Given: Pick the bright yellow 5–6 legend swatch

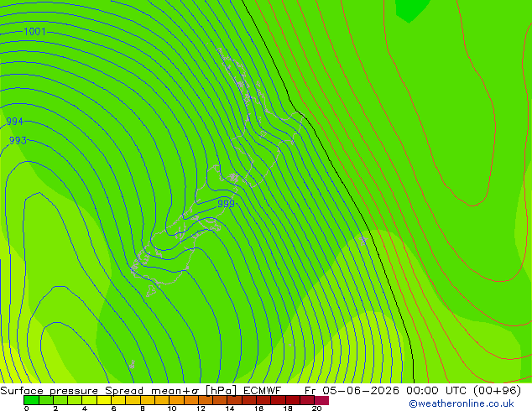Looking at the screenshot, I should point(104,400).
